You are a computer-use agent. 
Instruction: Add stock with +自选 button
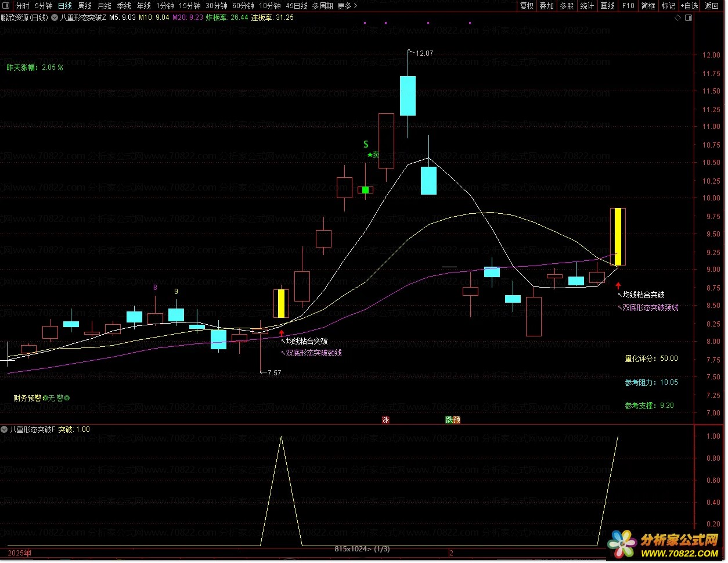689,6
